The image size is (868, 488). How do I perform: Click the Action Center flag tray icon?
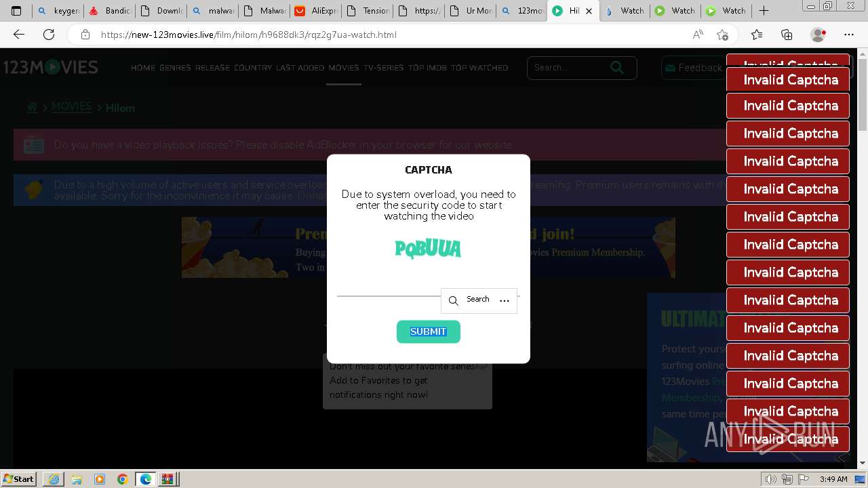tap(804, 479)
